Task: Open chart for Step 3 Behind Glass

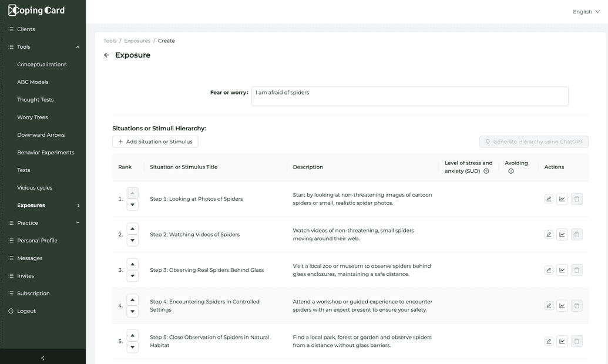Action: 562,270
